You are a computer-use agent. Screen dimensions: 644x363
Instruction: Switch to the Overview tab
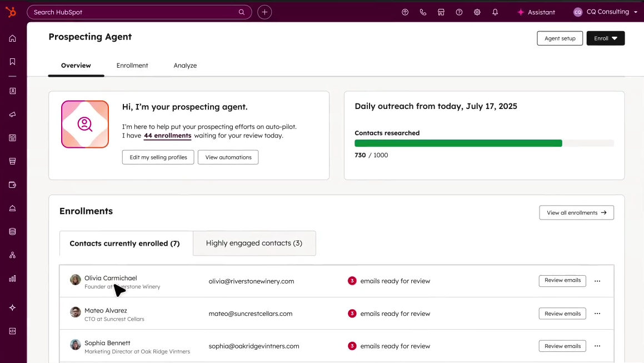pyautogui.click(x=76, y=66)
